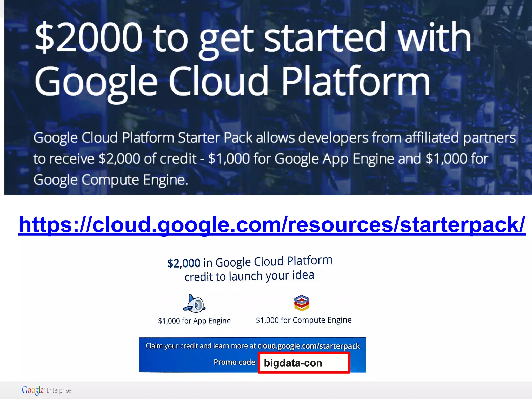Screen dimensions: 532x399
Task: Click the 'Starter Pack allows developers' paragraph line
Action: click(275, 138)
